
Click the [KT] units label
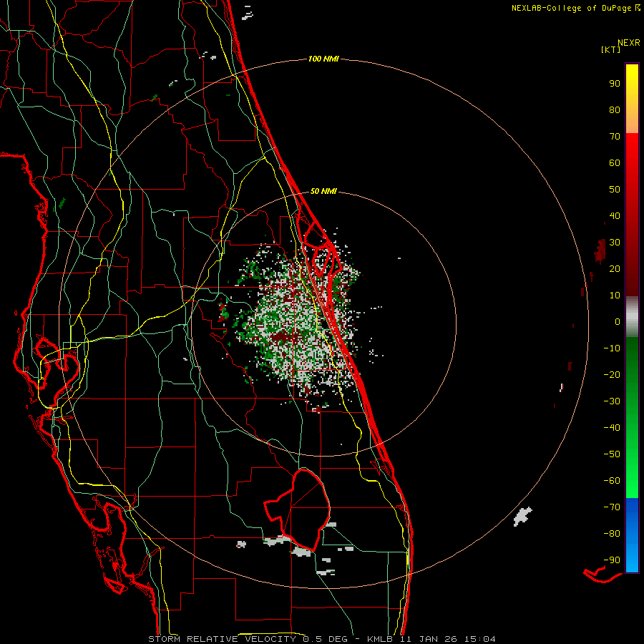[610, 49]
